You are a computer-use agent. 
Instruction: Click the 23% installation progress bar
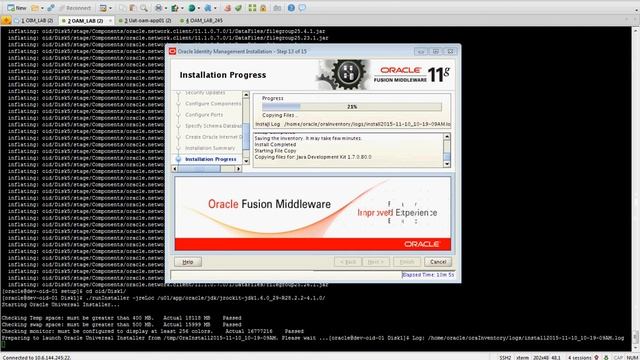click(x=352, y=107)
